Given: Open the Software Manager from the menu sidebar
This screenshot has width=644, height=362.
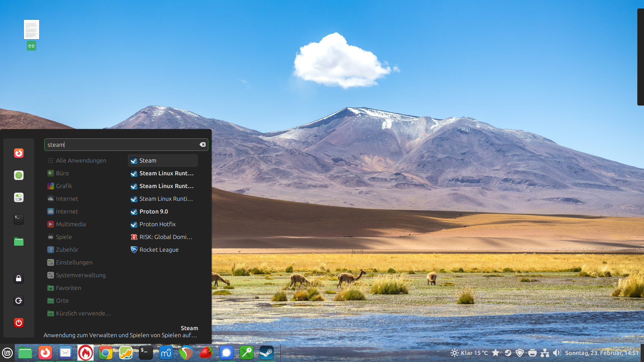Looking at the screenshot, I should point(19,175).
